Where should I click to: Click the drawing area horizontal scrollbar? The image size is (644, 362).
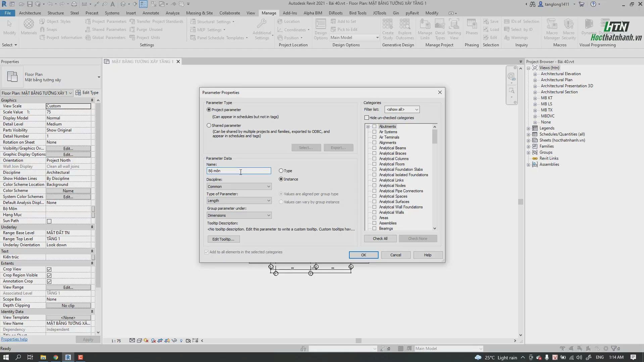(358, 341)
